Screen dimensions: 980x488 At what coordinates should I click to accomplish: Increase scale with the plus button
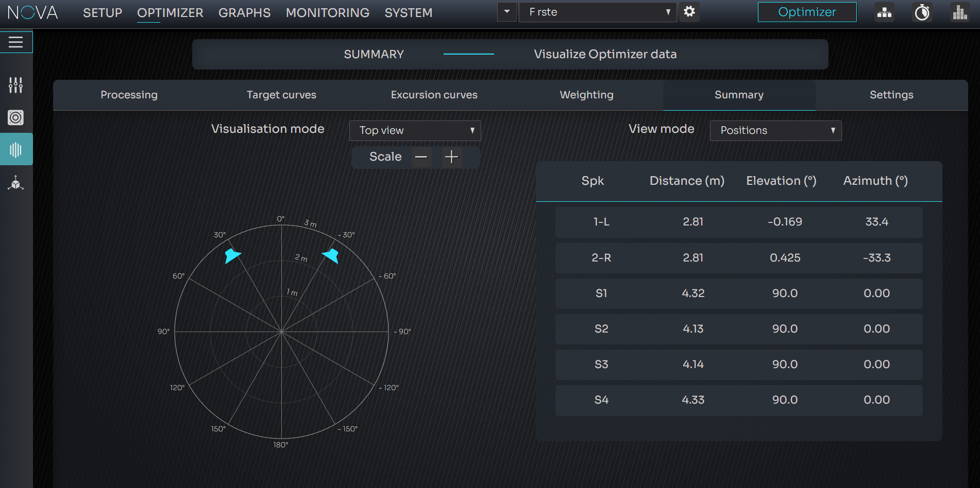pyautogui.click(x=451, y=157)
